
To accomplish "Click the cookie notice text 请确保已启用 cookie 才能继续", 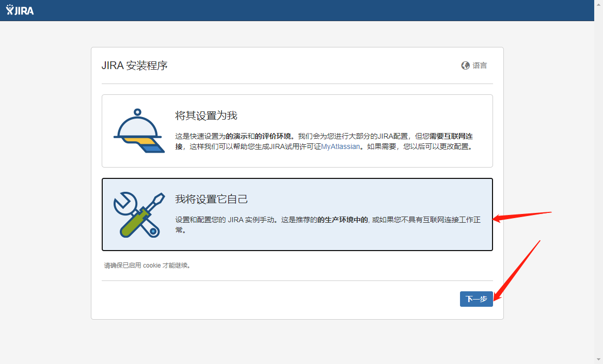I will [x=147, y=266].
